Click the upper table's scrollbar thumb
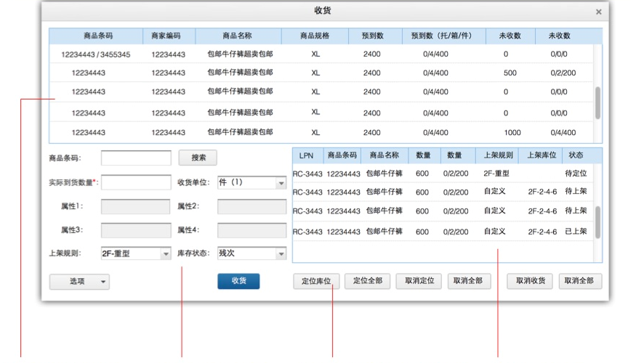This screenshot has height=363, width=644. tap(597, 102)
